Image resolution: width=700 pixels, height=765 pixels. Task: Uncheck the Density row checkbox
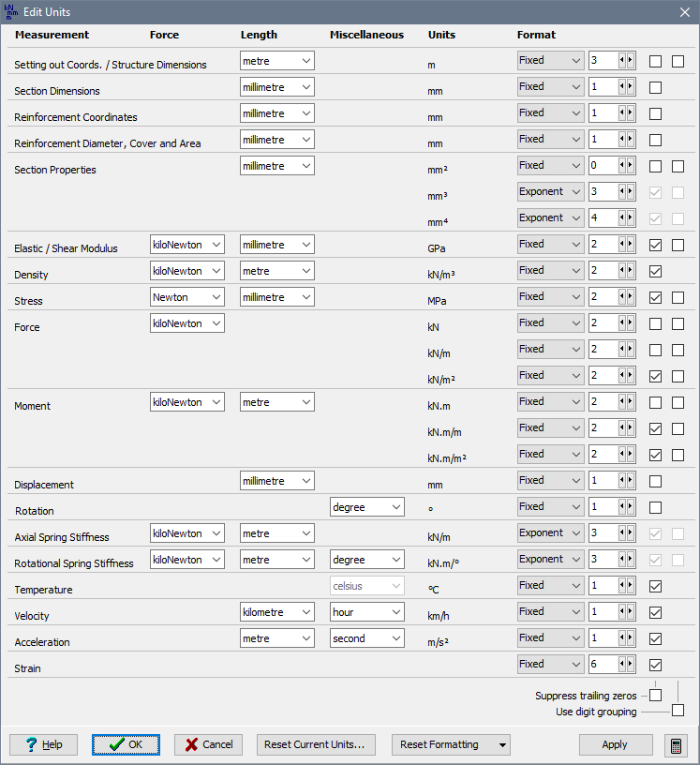click(655, 272)
